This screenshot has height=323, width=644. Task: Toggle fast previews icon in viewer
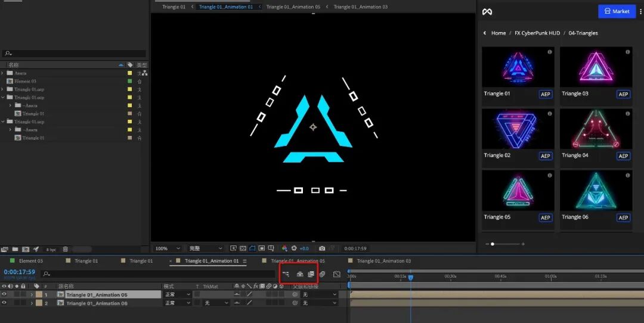233,249
